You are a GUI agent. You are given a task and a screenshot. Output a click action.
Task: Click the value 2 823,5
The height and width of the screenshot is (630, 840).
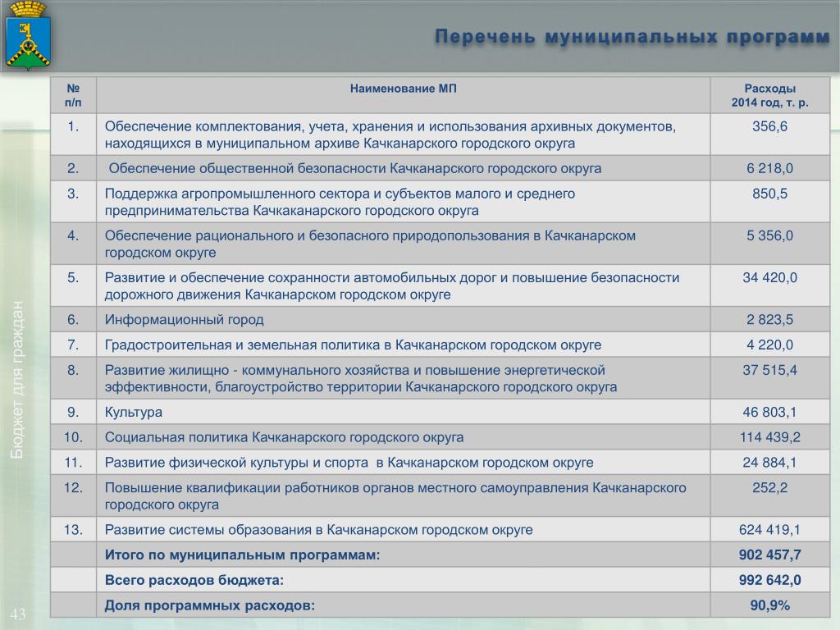point(769,319)
